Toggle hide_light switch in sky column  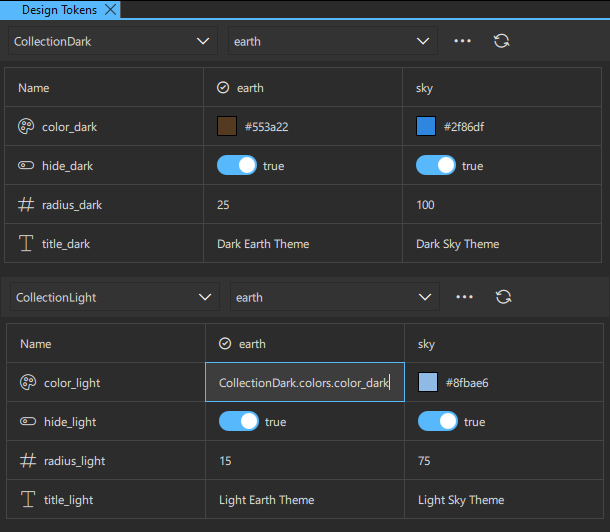click(438, 422)
